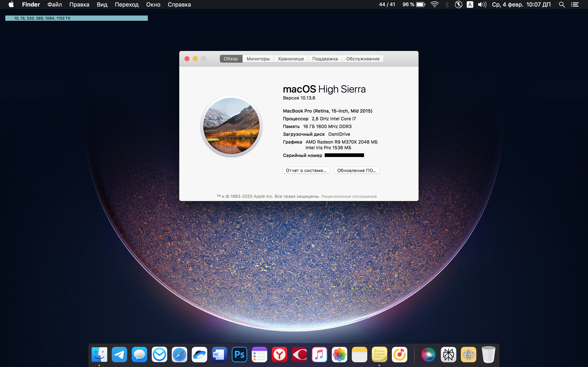The image size is (588, 367).
Task: Open the Apple menu
Action: [x=11, y=5]
